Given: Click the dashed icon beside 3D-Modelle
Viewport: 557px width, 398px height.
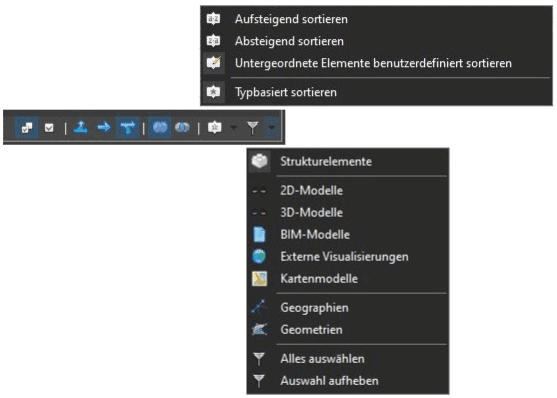Looking at the screenshot, I should coord(259,213).
